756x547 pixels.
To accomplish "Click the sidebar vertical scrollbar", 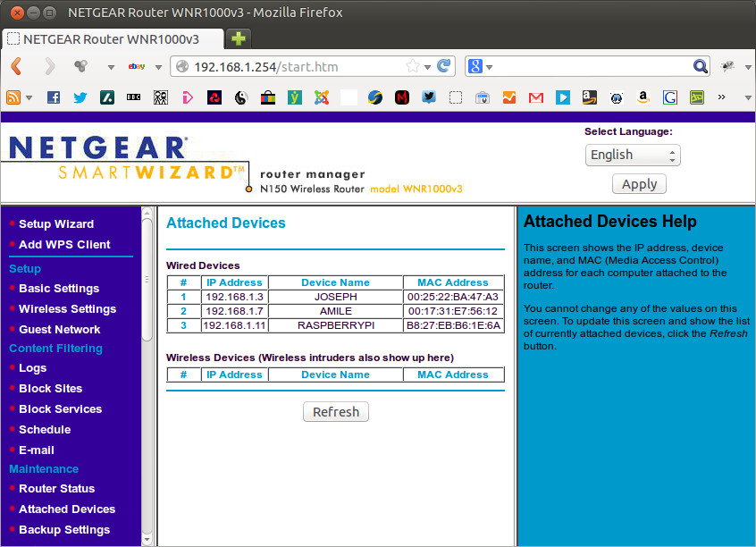I will [x=147, y=280].
